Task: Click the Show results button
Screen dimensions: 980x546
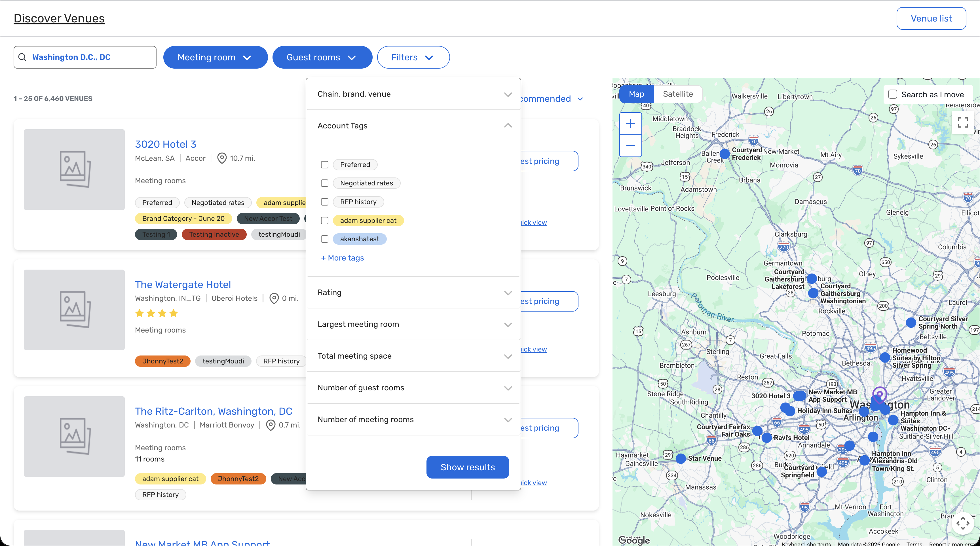Action: [468, 467]
